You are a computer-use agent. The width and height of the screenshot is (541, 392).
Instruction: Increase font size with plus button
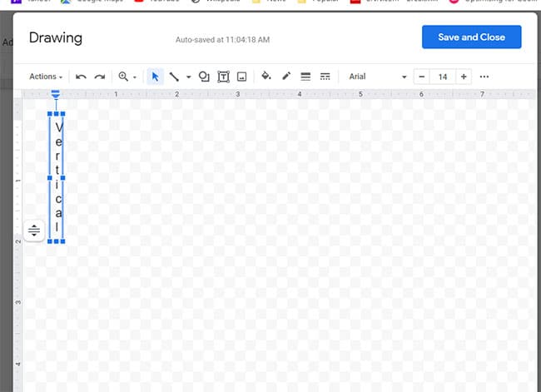click(x=464, y=77)
